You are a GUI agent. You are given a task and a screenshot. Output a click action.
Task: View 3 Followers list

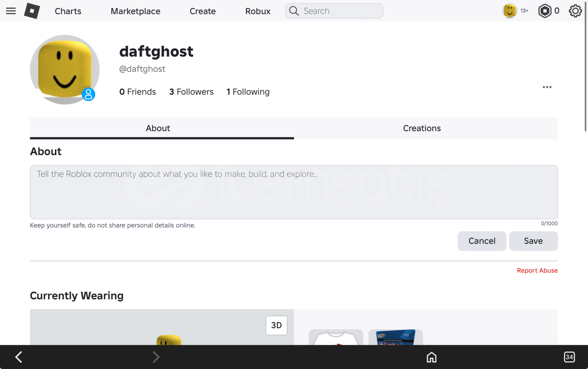[191, 92]
